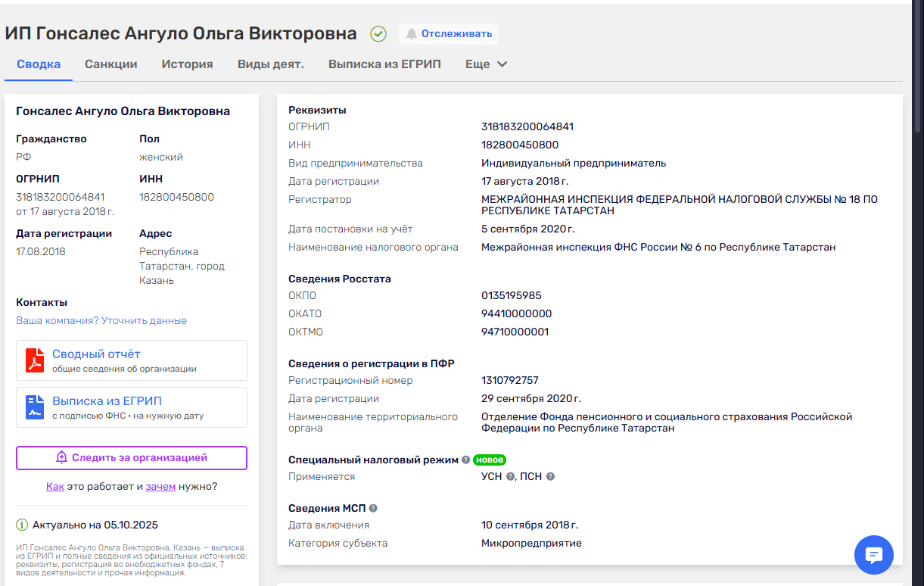Screen dimensions: 924x586
Task: Open the Сводный отчёт link
Action: (x=96, y=354)
